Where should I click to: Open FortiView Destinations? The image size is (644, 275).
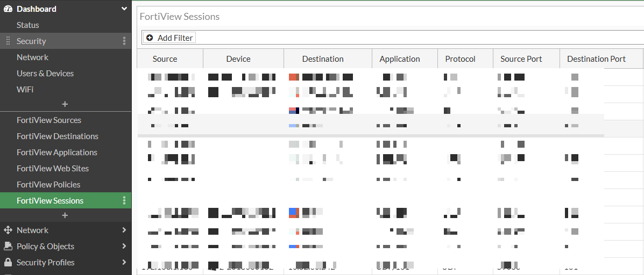coord(58,136)
